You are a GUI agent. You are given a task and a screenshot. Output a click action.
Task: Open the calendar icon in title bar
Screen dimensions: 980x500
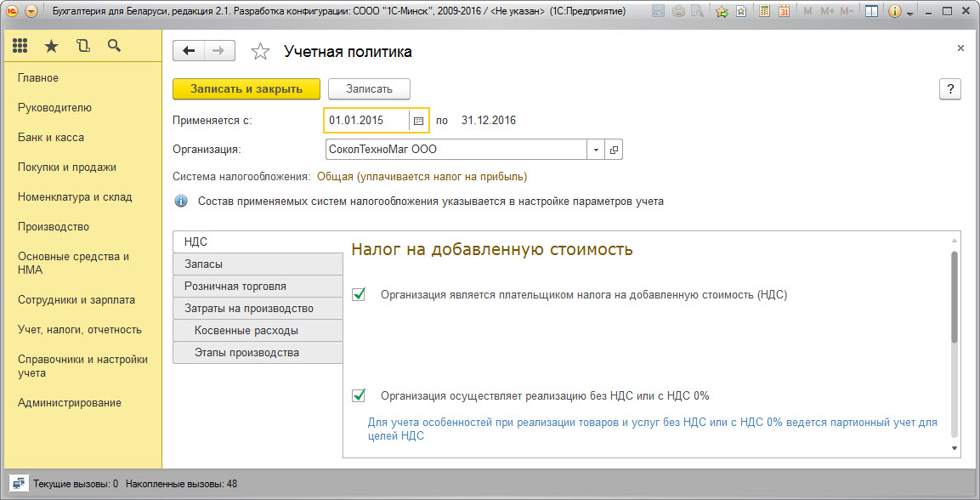point(784,12)
